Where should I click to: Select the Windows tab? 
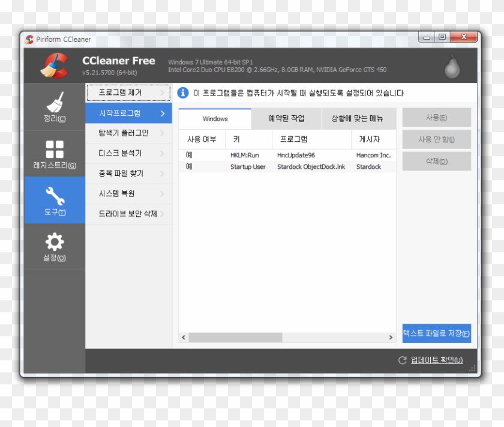pos(215,118)
